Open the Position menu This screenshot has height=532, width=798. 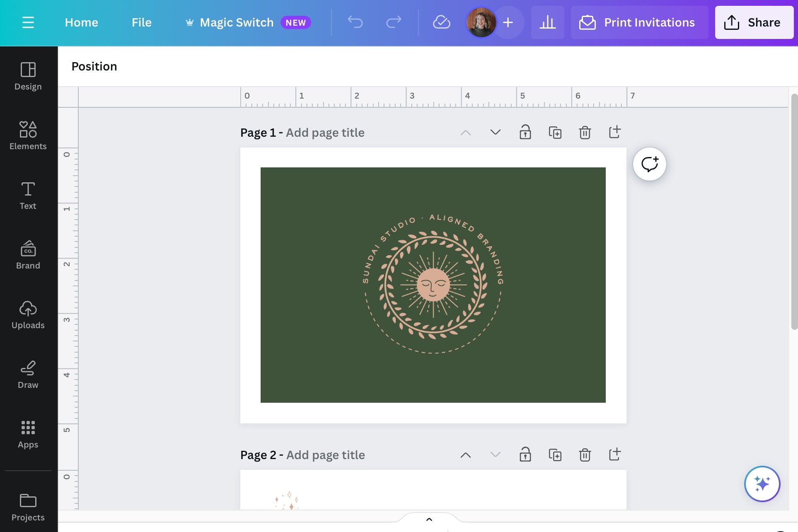(94, 66)
